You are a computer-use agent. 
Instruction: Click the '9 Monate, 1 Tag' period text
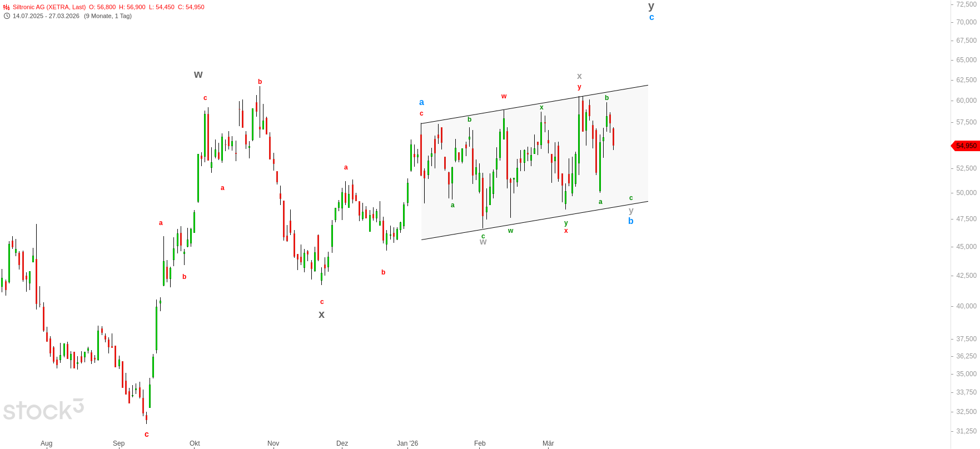pos(108,16)
